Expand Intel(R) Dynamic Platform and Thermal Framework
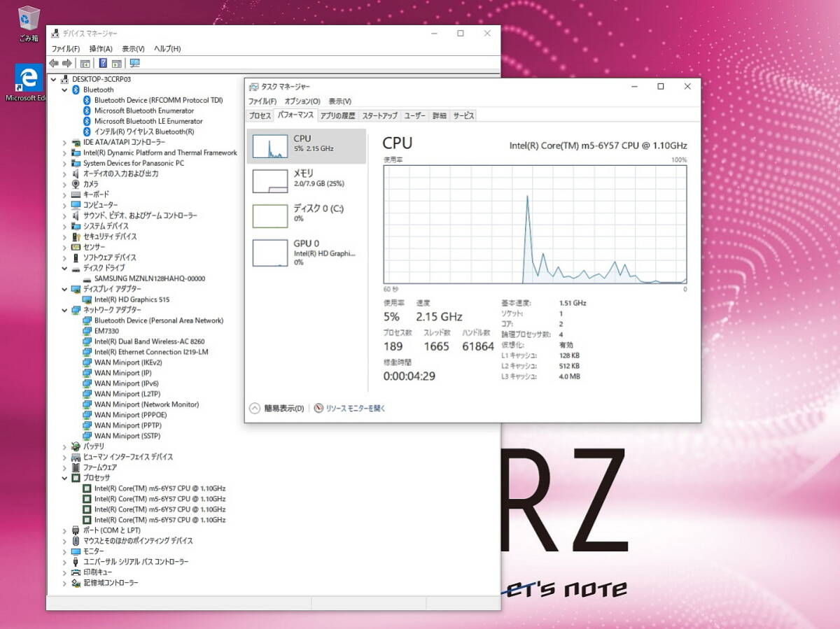Screen dimensions: 840x629 click(x=65, y=153)
